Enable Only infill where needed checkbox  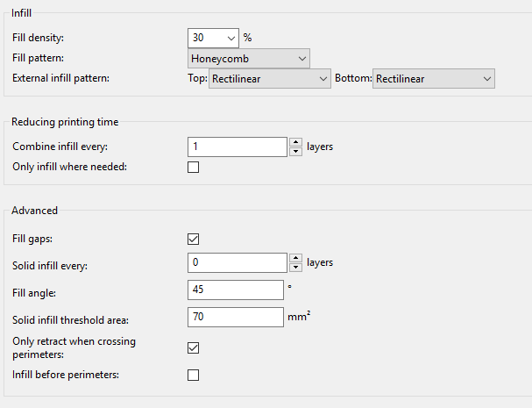[194, 167]
